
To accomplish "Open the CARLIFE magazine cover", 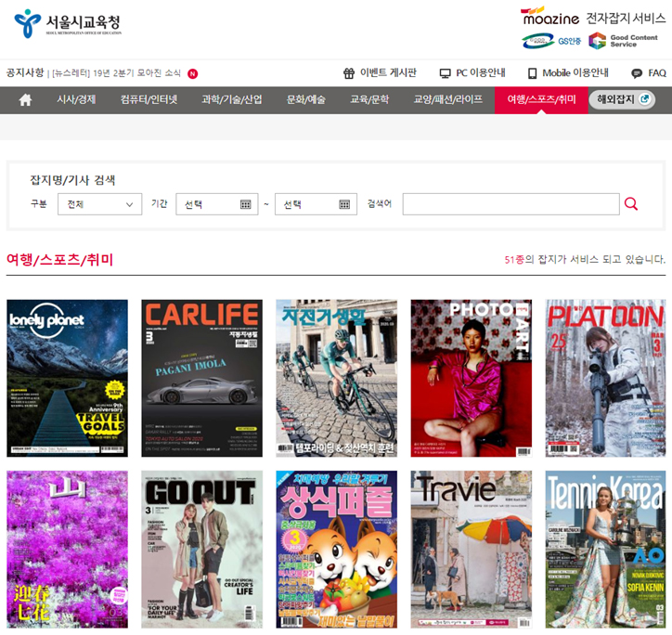I will (x=201, y=378).
